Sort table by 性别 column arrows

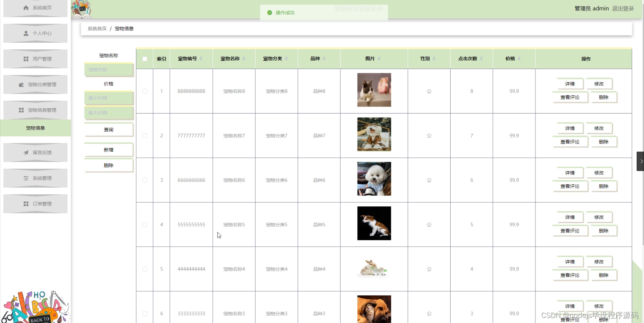[434, 59]
